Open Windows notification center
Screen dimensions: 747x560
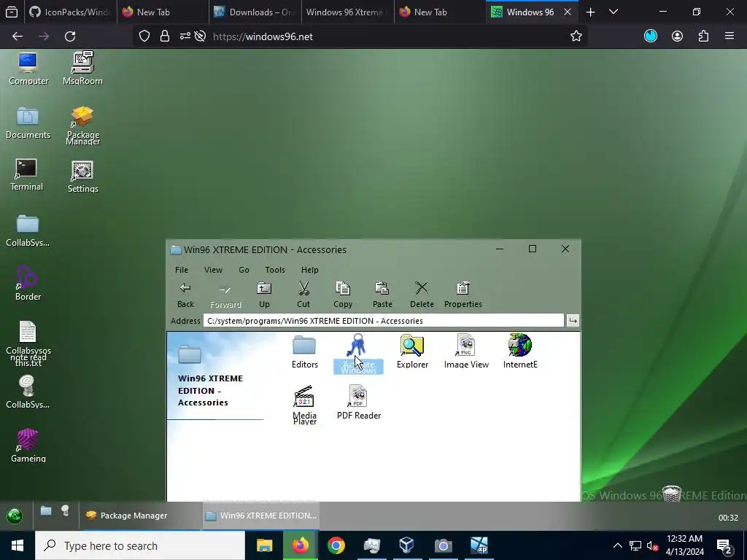(x=724, y=545)
